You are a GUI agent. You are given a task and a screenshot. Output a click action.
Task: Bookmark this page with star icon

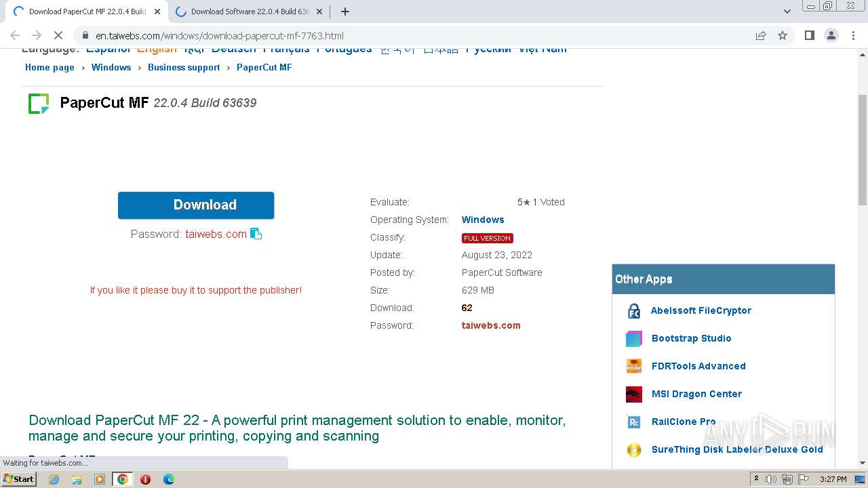783,36
